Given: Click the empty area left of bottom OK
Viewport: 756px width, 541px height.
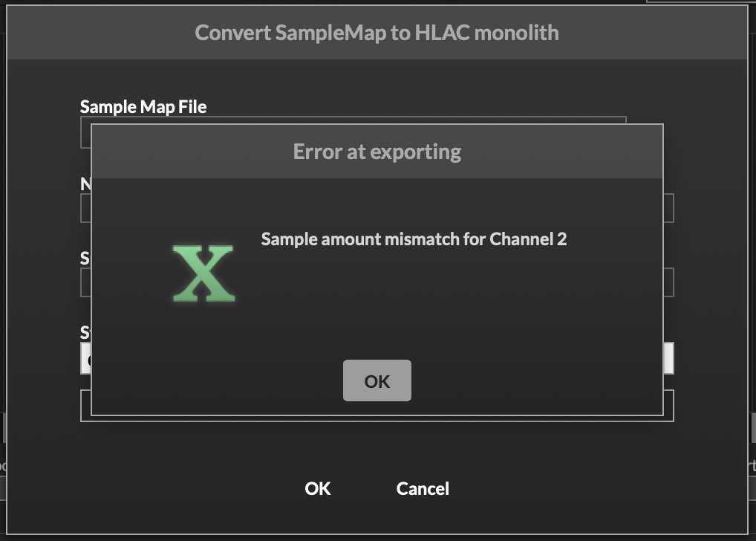Looking at the screenshot, I should pyautogui.click(x=186, y=488).
